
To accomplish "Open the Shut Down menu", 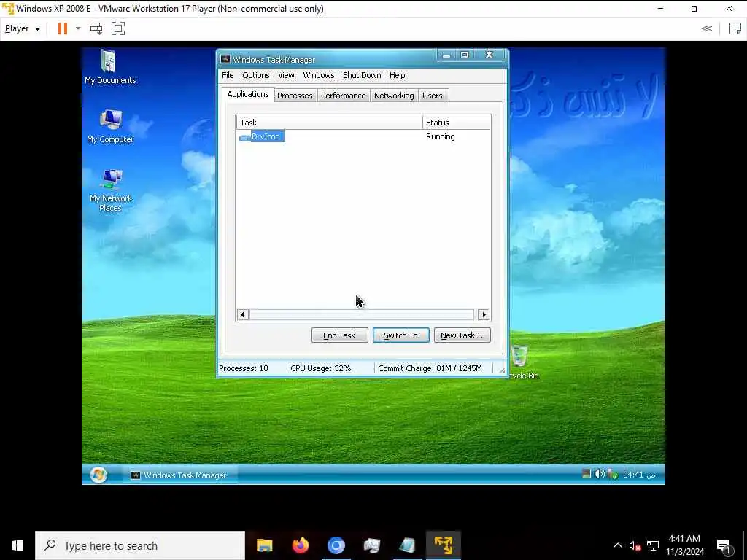I will click(362, 75).
